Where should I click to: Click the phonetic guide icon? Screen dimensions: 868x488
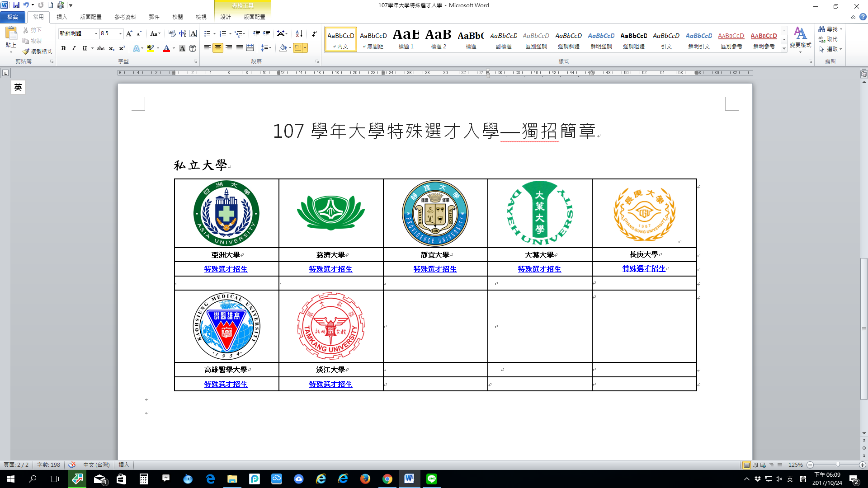tap(183, 33)
